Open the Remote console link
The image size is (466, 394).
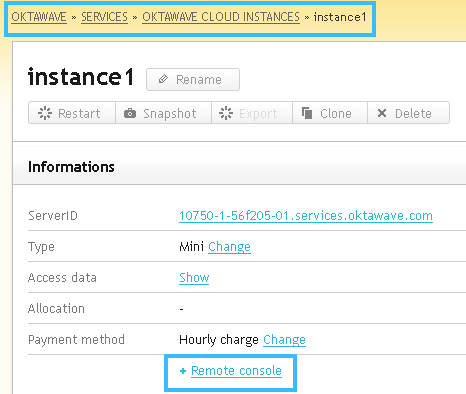tap(236, 371)
